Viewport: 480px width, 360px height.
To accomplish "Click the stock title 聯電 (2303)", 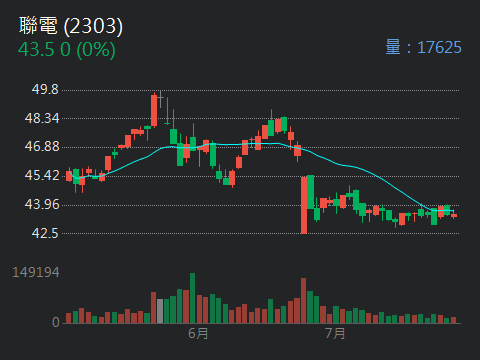I will (x=71, y=26).
